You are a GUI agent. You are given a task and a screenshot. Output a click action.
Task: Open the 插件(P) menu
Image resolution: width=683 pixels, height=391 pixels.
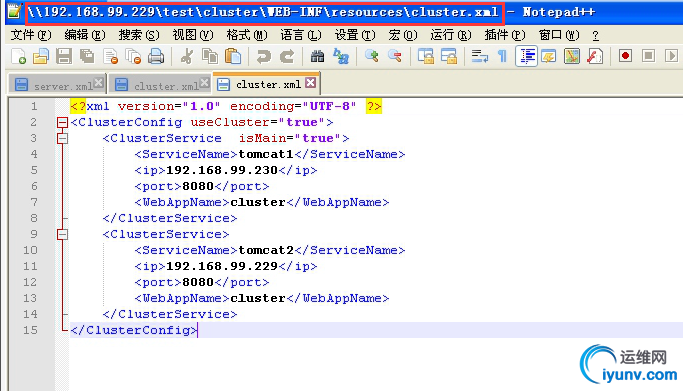(504, 35)
